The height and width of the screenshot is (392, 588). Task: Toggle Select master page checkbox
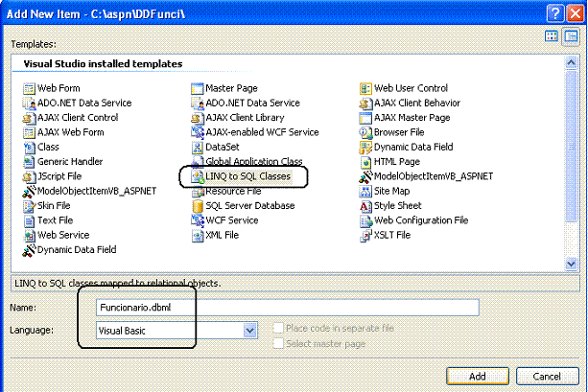(x=278, y=343)
